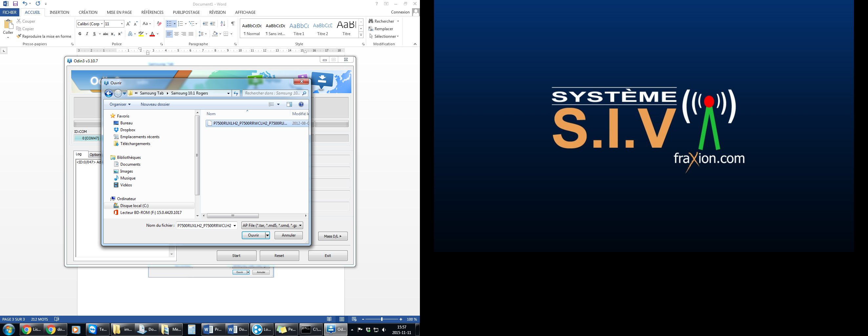Click the shading paint bucket icon
The image size is (868, 336).
tap(215, 34)
